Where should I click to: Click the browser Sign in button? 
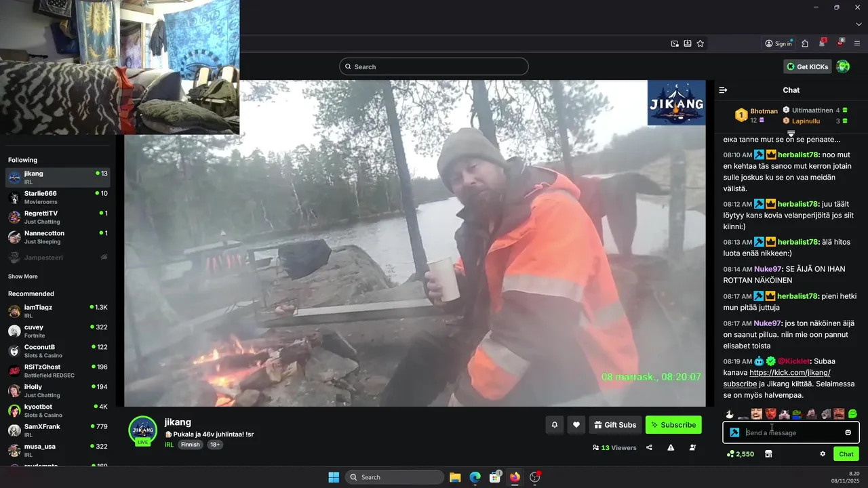tap(778, 43)
